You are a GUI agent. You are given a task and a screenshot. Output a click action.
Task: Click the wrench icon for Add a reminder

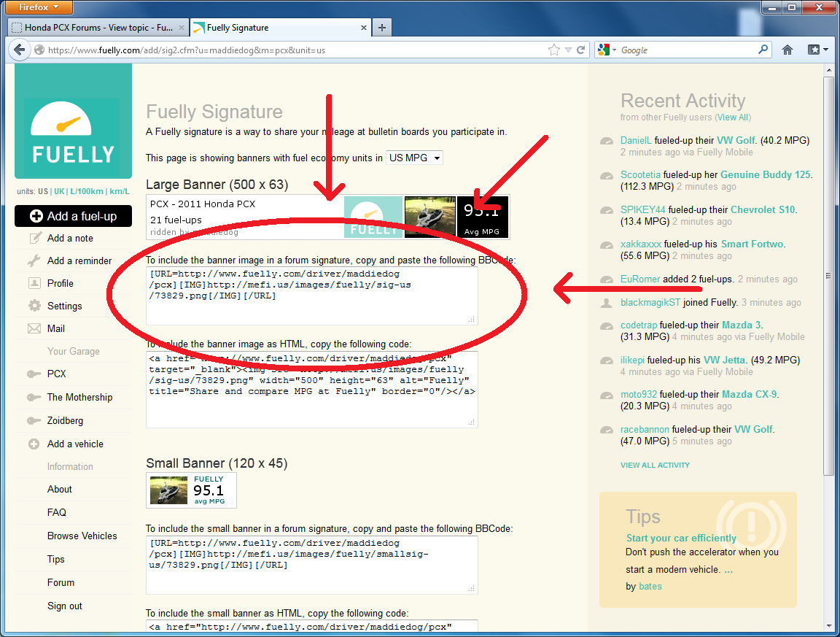tap(34, 261)
